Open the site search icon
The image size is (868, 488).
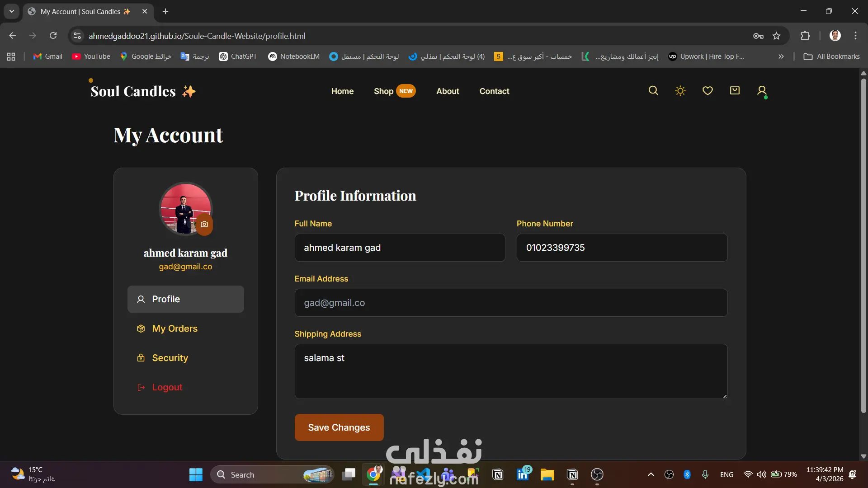tap(653, 91)
